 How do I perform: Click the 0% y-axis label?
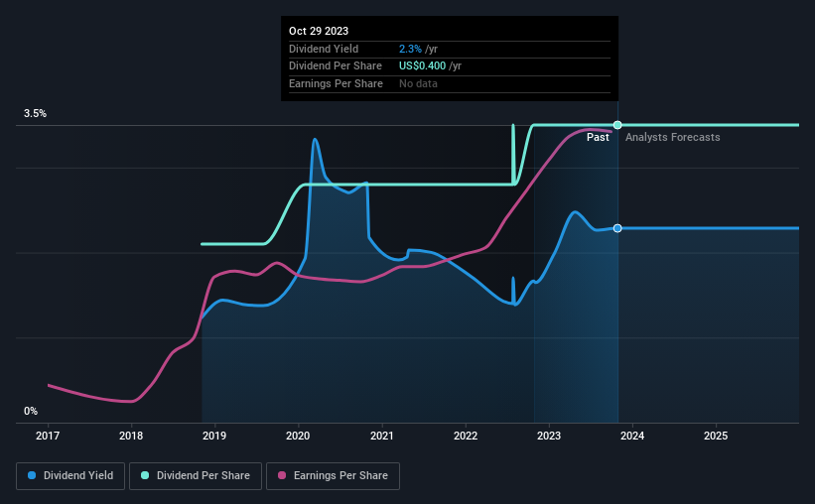coord(31,411)
